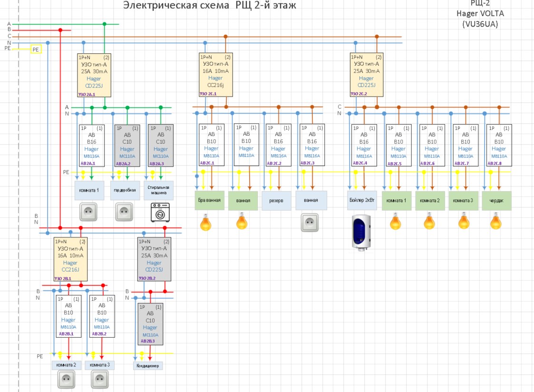Click the УЗО 2C.2 block
534x392 pixels.
pos(367,75)
